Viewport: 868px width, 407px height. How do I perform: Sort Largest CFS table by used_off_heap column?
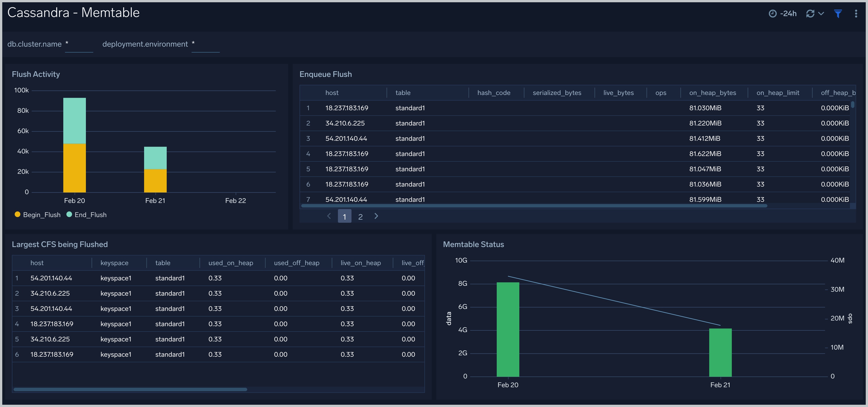click(x=296, y=263)
